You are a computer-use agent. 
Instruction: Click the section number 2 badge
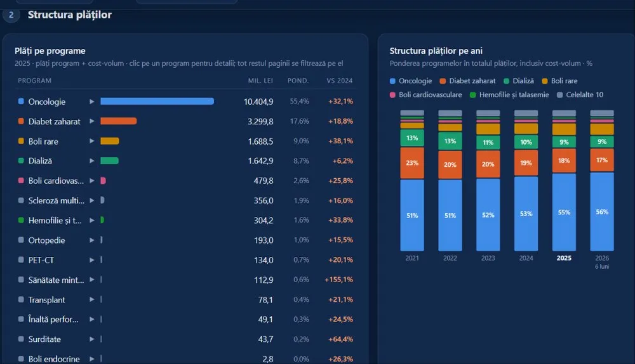pyautogui.click(x=11, y=15)
